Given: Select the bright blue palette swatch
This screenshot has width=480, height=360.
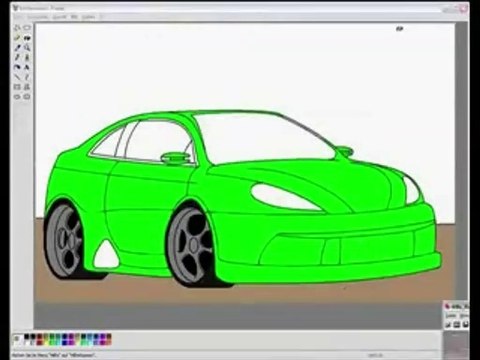Looking at the screenshot, I should click(x=65, y=343).
